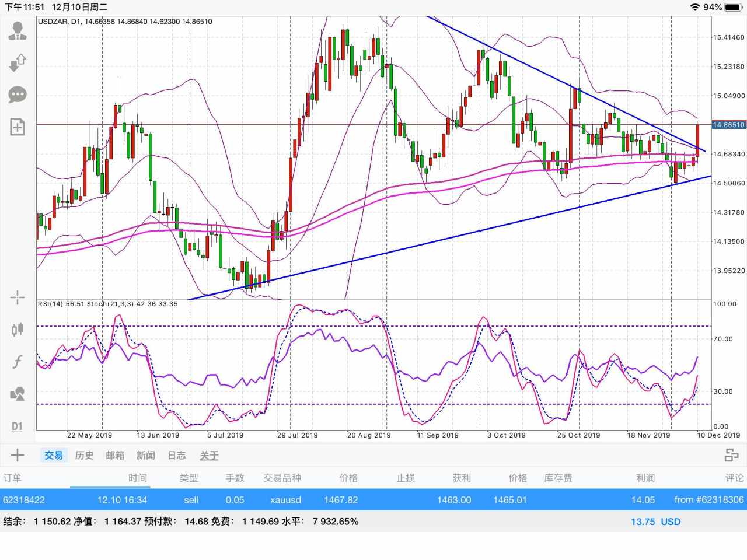Sort by the 时间 column header
The height and width of the screenshot is (560, 747).
tap(138, 478)
